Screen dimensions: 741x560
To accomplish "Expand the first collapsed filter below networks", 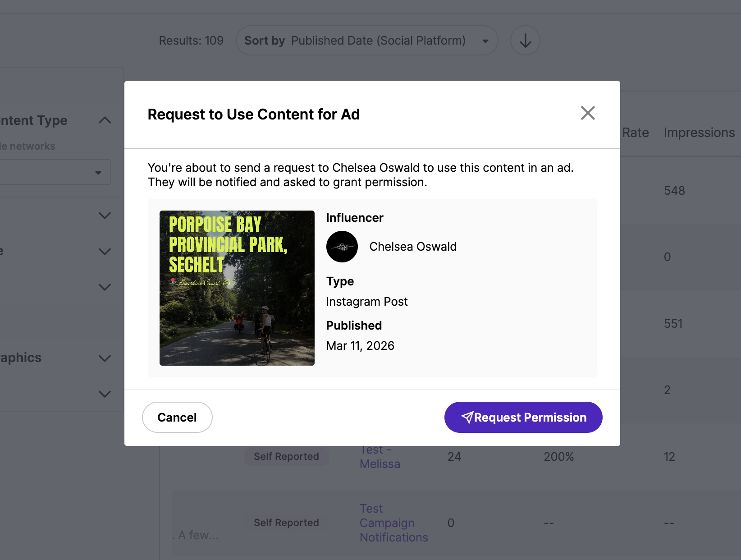I will [x=105, y=216].
